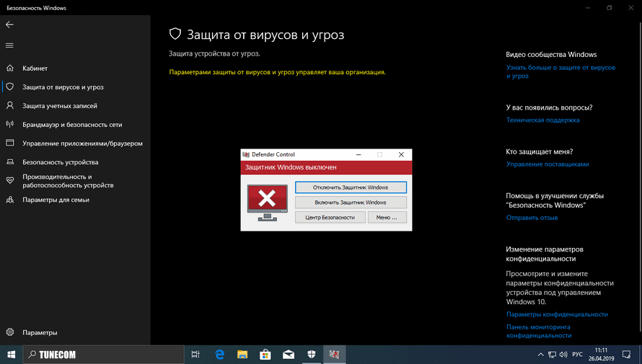The image size is (642, 364).
Task: Click the yellow organization-managed notice text
Action: (x=277, y=72)
